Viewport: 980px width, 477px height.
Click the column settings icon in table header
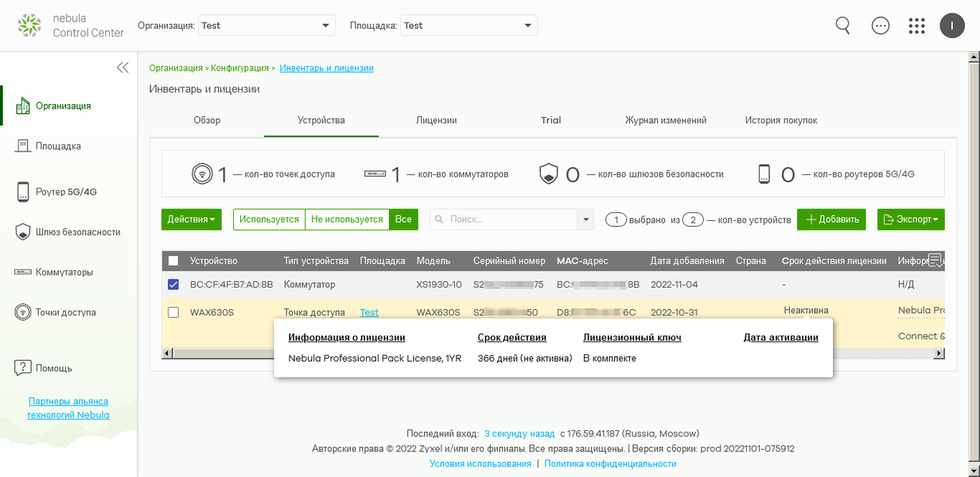(x=935, y=260)
